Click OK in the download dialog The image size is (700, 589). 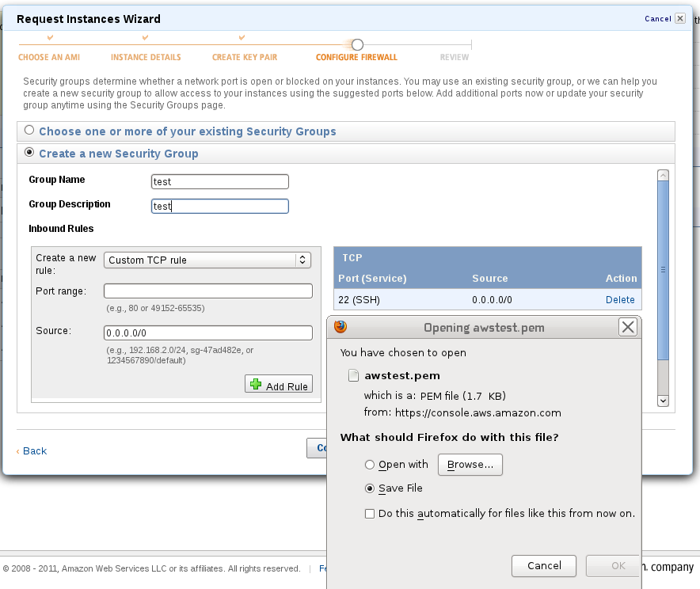pyautogui.click(x=613, y=566)
